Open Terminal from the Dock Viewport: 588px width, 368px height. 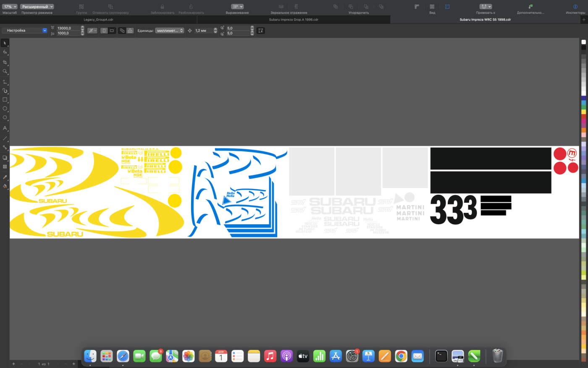coord(441,356)
